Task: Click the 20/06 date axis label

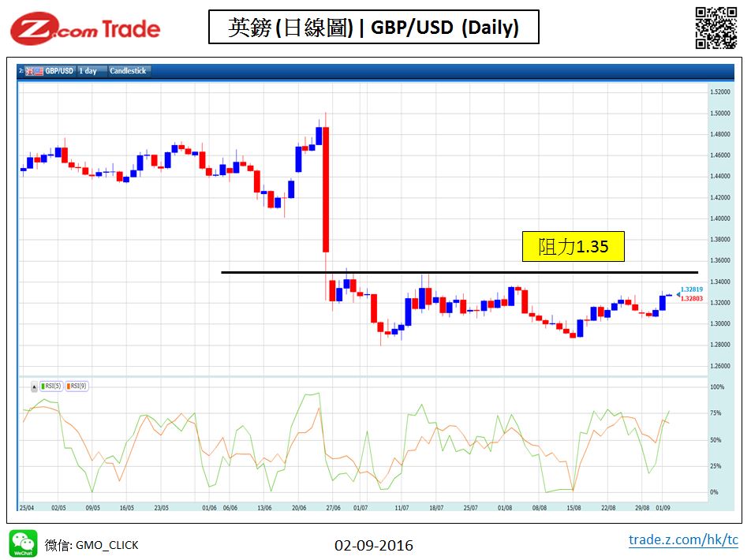Action: click(299, 508)
